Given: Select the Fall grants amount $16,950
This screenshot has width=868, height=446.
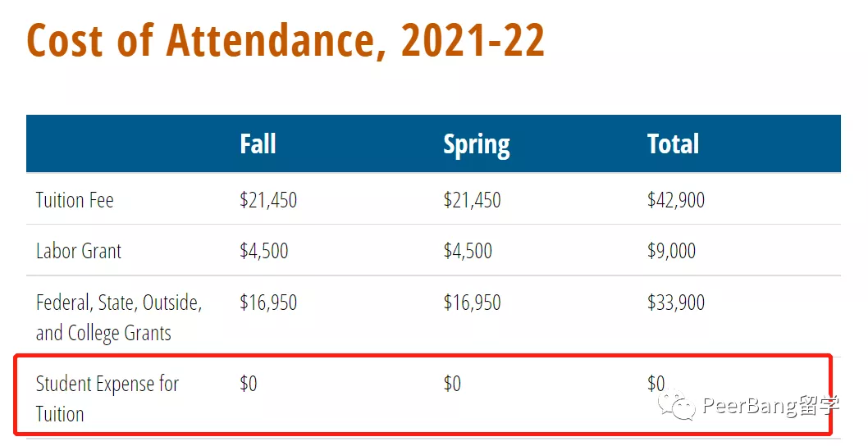Looking at the screenshot, I should click(268, 303).
